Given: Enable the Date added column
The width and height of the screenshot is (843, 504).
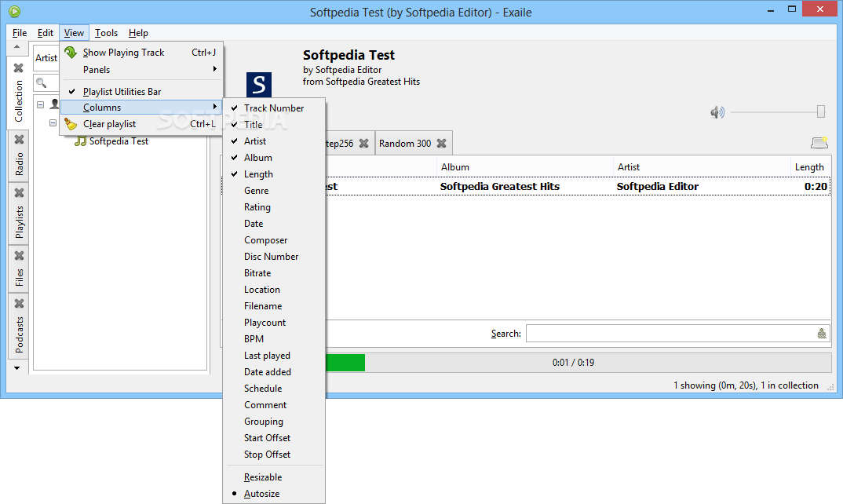Looking at the screenshot, I should click(274, 372).
